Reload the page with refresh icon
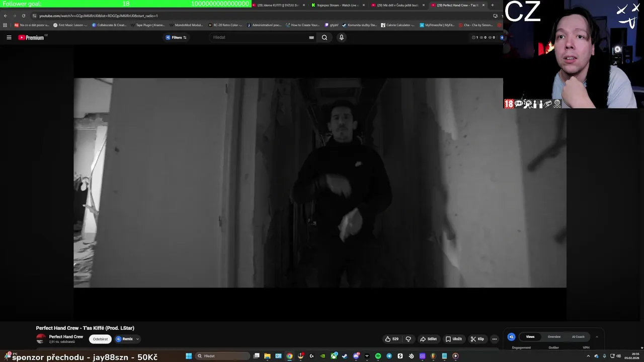 24,16
